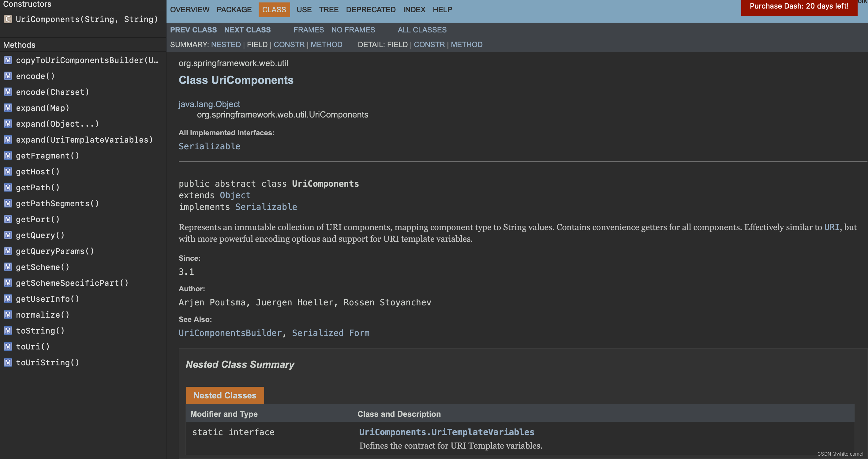Viewport: 868px width, 459px height.
Task: Jump to NESTED summary section
Action: click(x=226, y=44)
